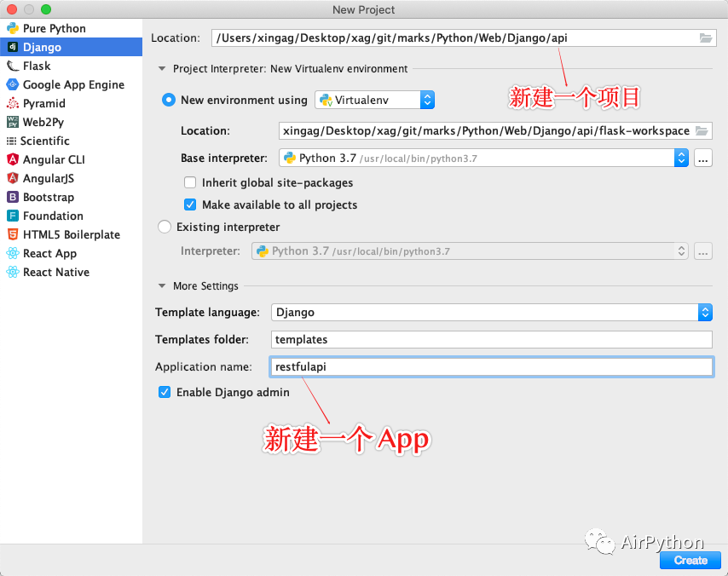
Task: Toggle Enable Django admin checkbox
Action: click(165, 392)
